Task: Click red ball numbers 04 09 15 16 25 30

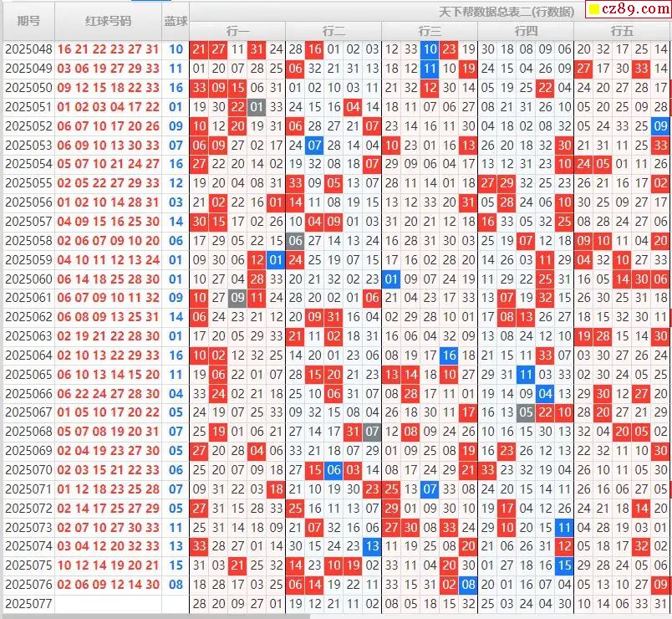Action: coord(108,222)
